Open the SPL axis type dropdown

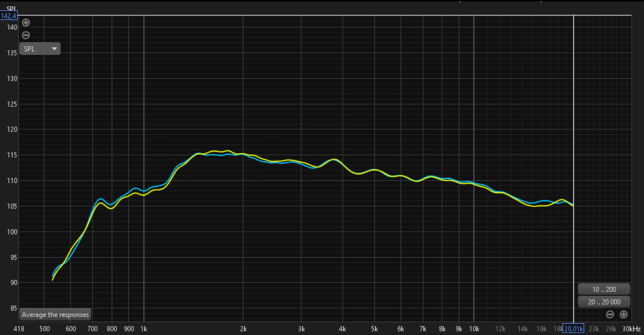pos(40,49)
